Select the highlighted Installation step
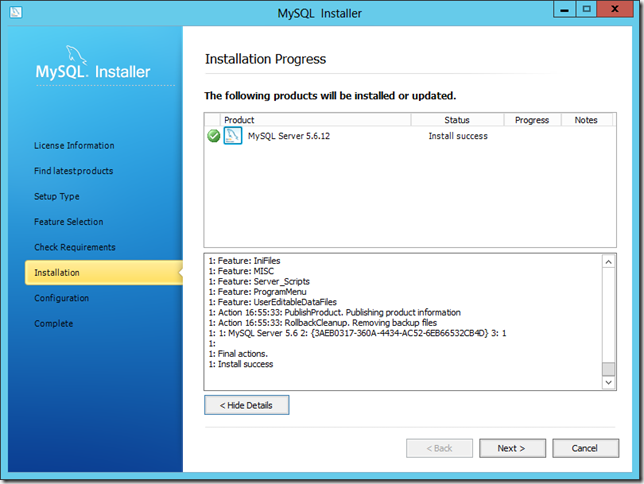 click(104, 272)
